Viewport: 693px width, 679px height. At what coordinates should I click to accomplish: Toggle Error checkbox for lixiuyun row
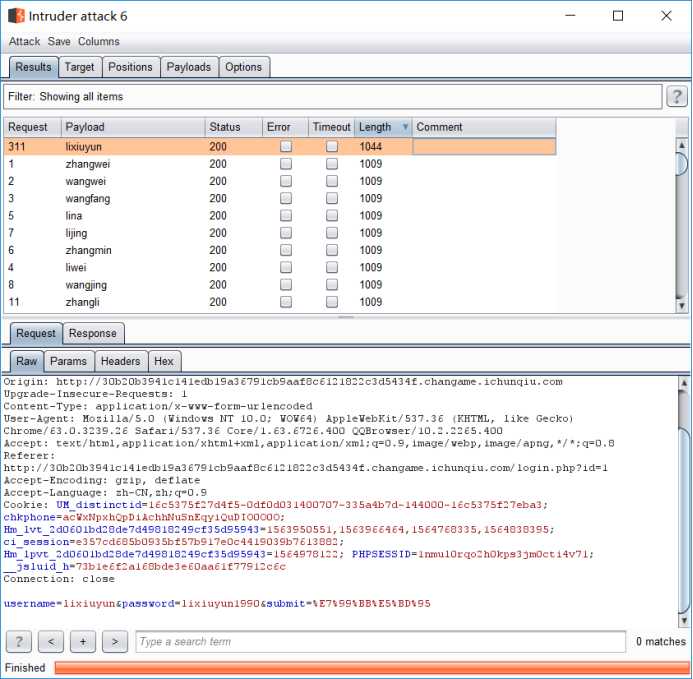(286, 146)
